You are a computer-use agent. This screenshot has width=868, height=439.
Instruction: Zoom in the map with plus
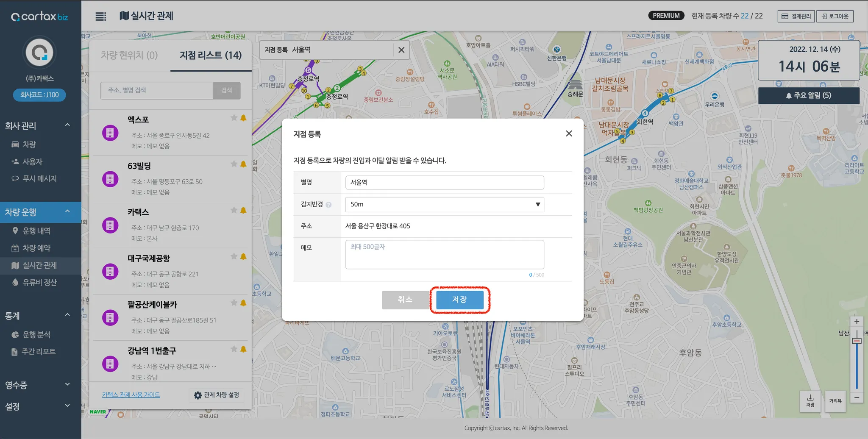(857, 322)
